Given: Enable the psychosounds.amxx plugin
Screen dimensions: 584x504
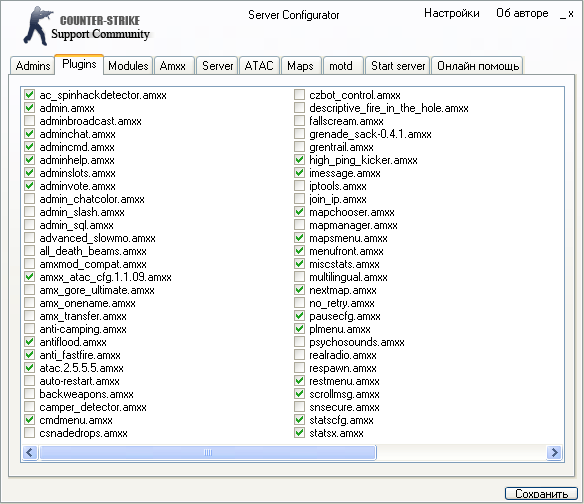Looking at the screenshot, I should pyautogui.click(x=299, y=342).
